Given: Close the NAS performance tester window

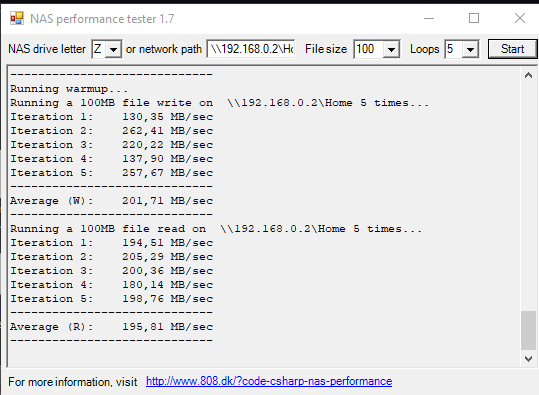Looking at the screenshot, I should pos(520,18).
